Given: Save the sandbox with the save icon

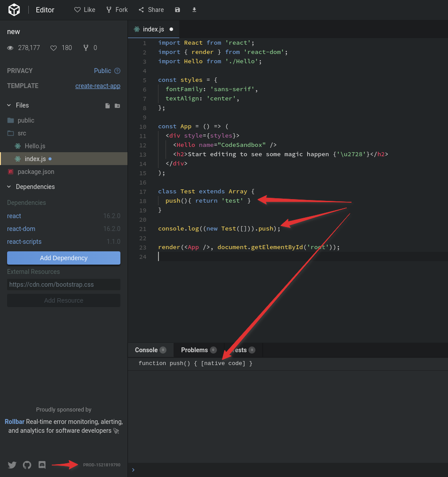Looking at the screenshot, I should click(x=177, y=9).
